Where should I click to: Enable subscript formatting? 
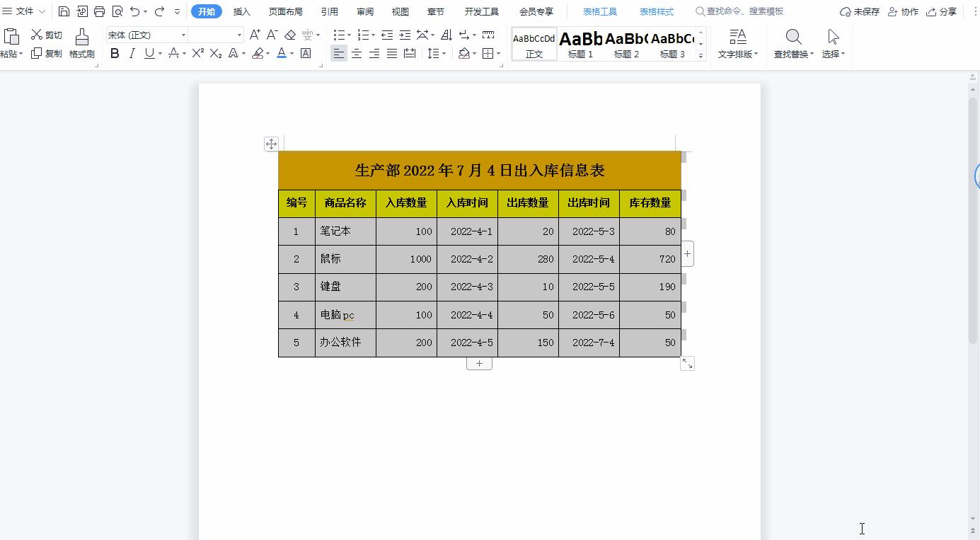pos(215,52)
